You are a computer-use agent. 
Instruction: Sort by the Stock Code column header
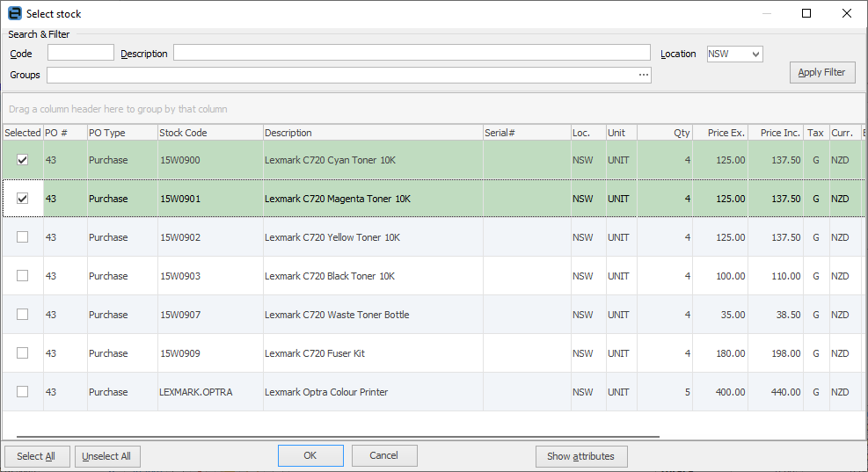209,133
